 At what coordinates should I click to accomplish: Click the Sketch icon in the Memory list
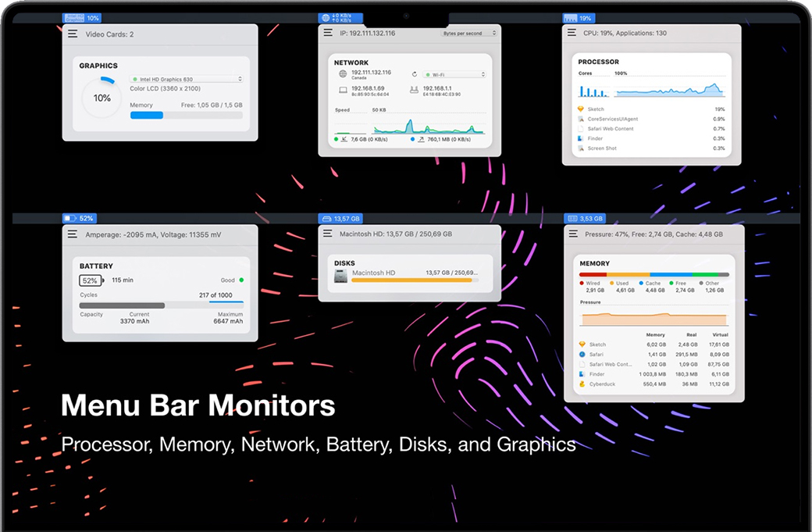coord(582,344)
